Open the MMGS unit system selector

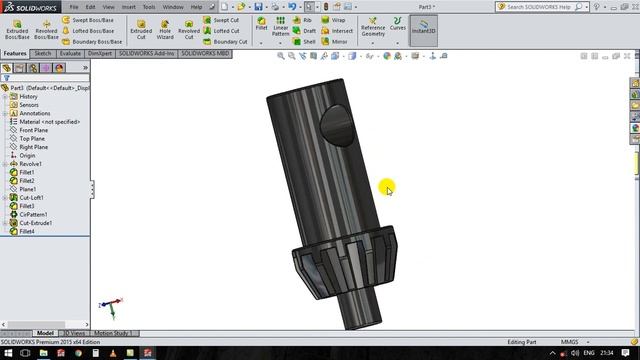(x=575, y=342)
